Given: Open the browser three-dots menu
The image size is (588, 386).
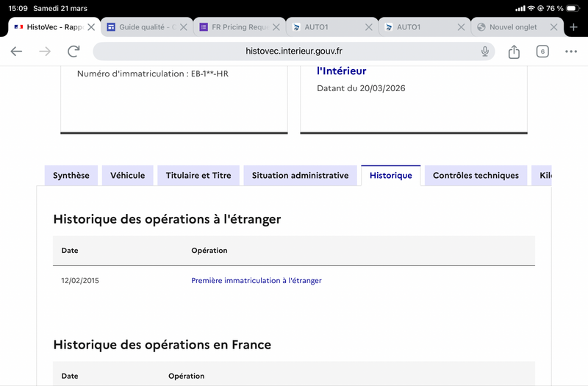Looking at the screenshot, I should tap(571, 51).
